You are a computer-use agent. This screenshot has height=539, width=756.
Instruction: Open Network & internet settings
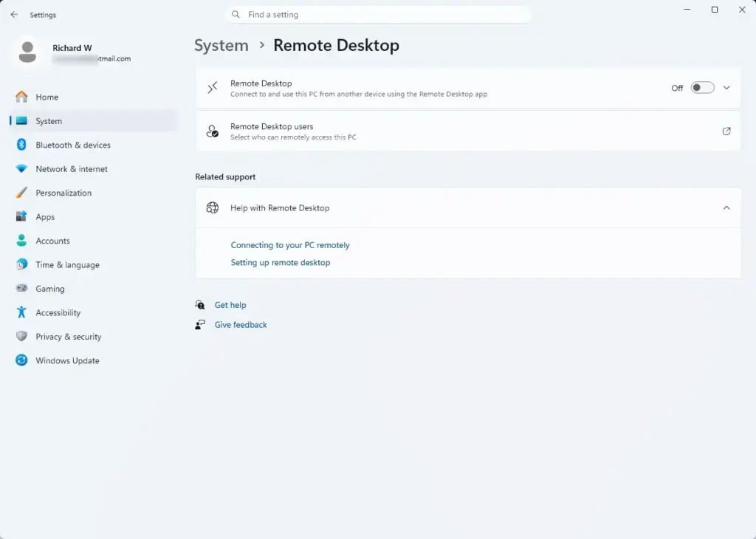pos(93,169)
